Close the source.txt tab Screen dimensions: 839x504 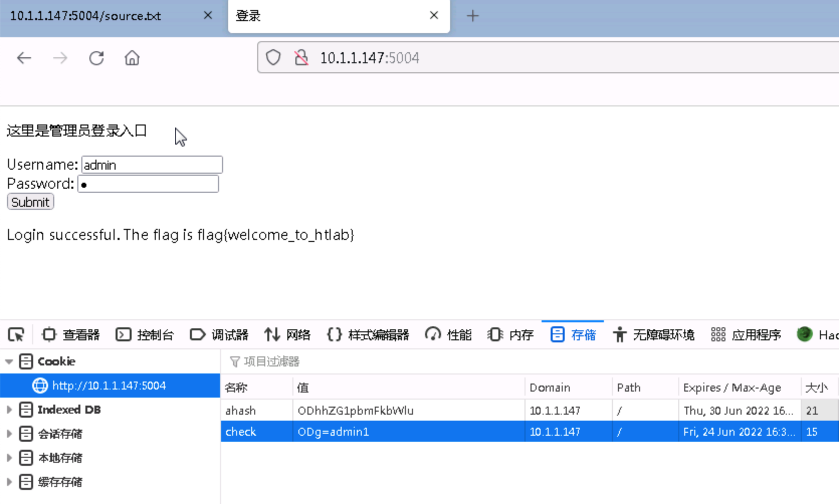[x=207, y=16]
